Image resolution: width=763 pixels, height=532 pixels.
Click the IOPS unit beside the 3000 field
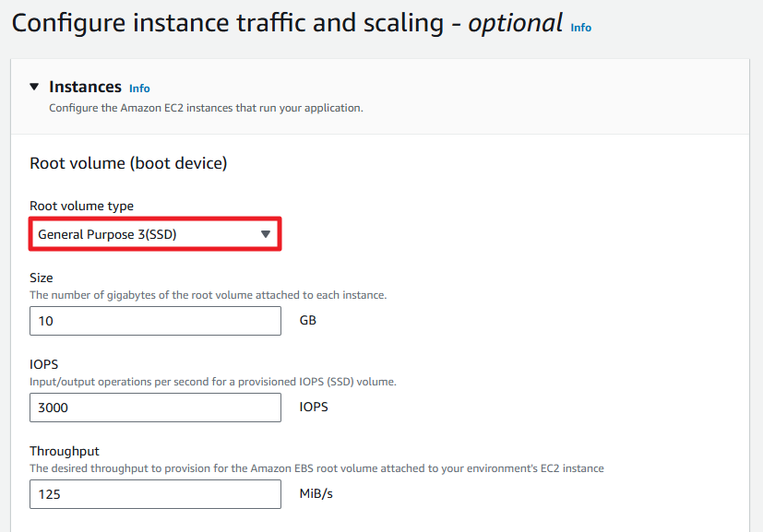[x=314, y=407]
